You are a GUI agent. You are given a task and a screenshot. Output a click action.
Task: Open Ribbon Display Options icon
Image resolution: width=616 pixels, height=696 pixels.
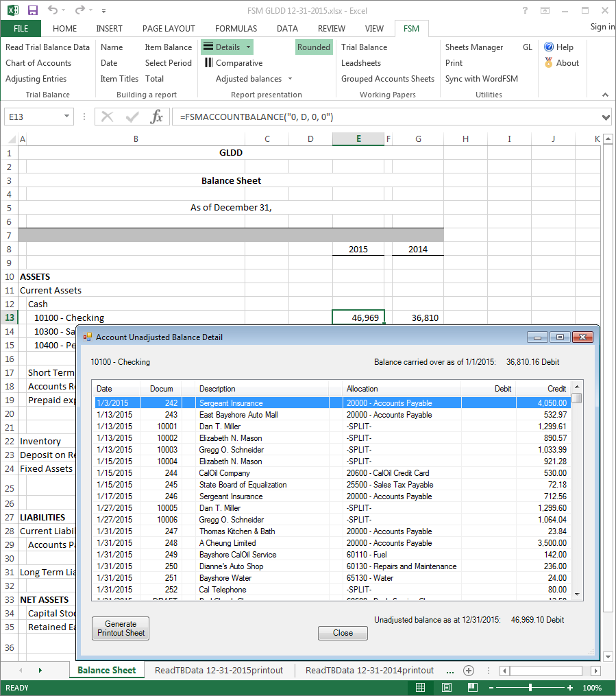click(545, 10)
